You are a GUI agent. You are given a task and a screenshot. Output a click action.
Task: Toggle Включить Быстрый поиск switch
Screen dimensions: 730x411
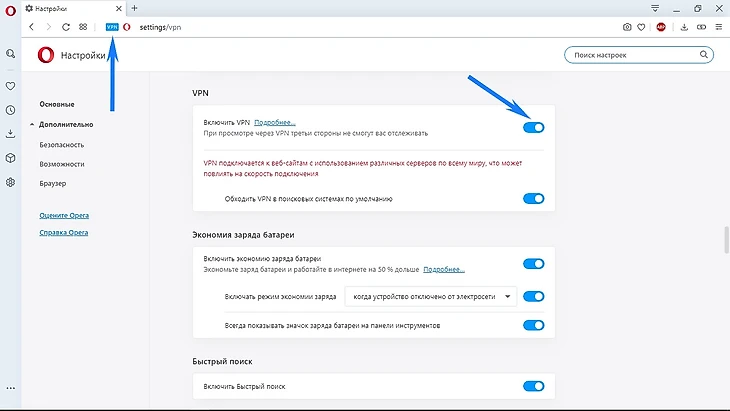(x=534, y=386)
